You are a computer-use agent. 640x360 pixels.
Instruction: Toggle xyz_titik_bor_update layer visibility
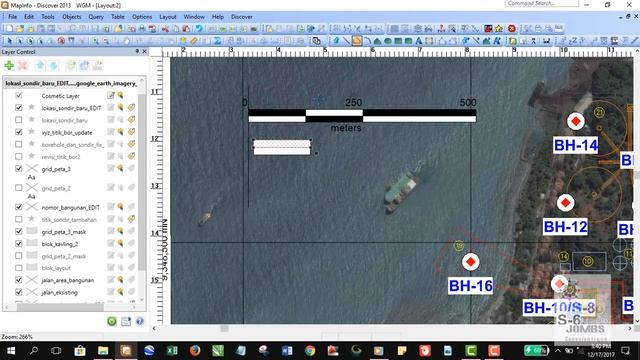(18, 132)
